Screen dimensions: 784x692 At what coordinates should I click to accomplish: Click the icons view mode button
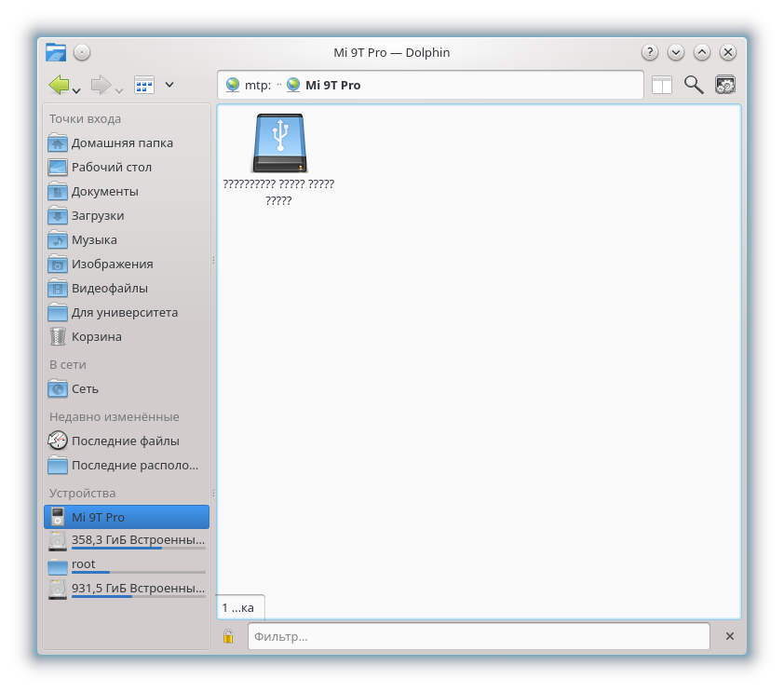point(144,86)
